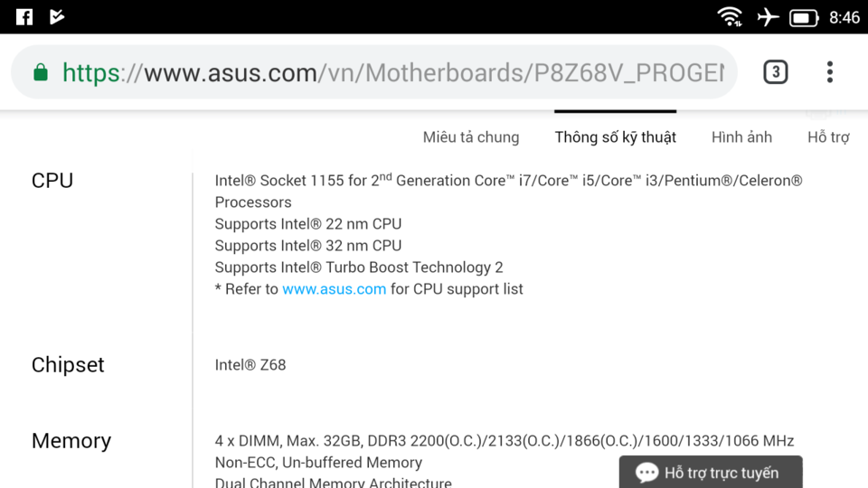Select the CPU specification heading
Image resolution: width=868 pixels, height=488 pixels.
52,181
